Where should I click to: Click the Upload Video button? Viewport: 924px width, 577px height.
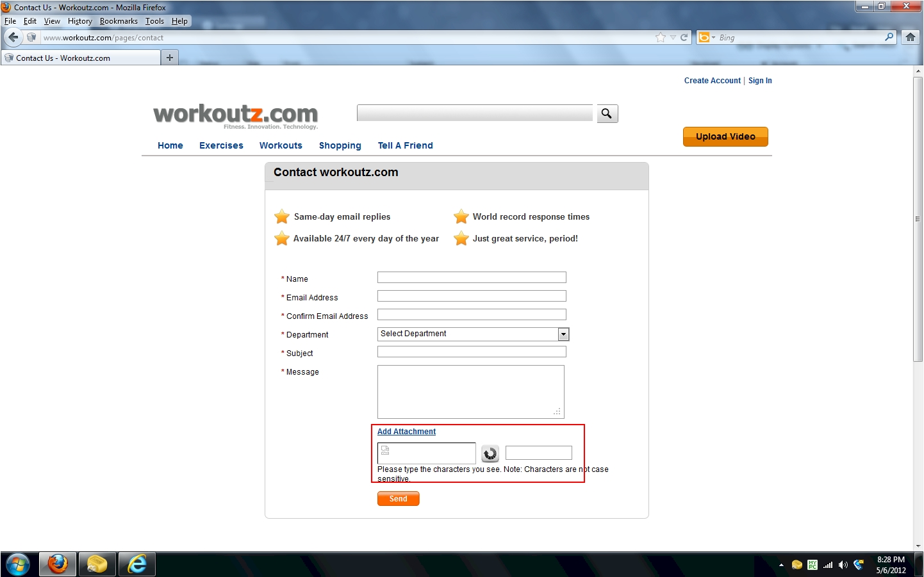click(725, 136)
